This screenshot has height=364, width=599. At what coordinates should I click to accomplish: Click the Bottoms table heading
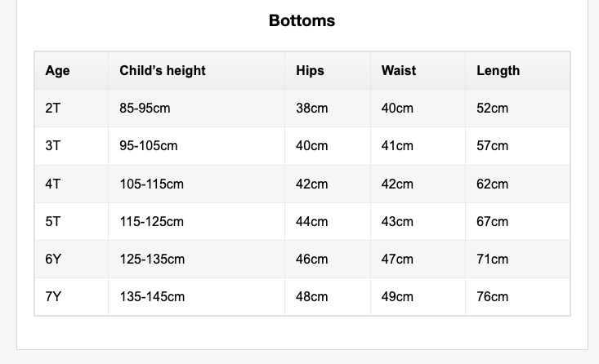(x=302, y=20)
